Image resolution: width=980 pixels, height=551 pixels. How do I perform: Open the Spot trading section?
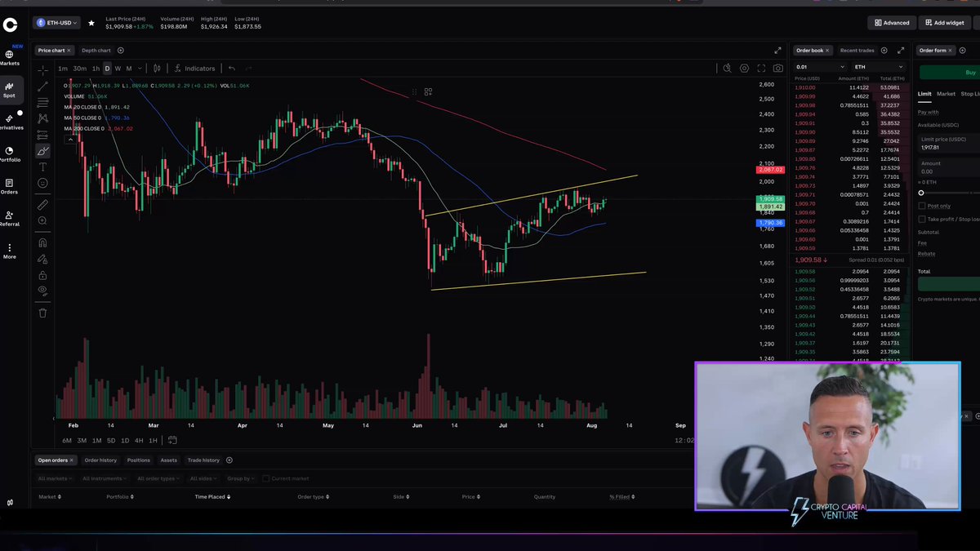click(x=10, y=89)
